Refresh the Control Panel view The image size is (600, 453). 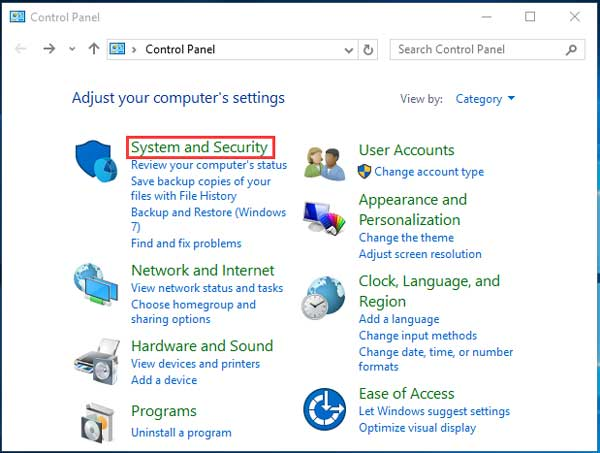point(369,49)
